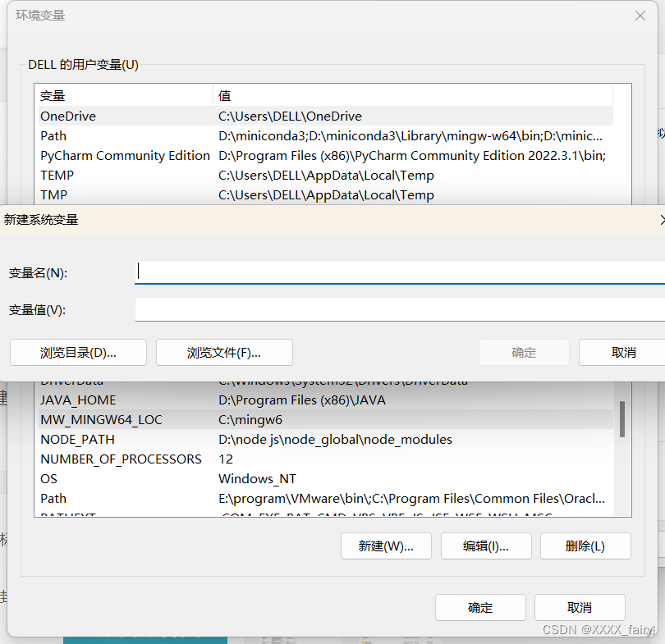Click 删除(L) to delete selected variable

coord(585,546)
